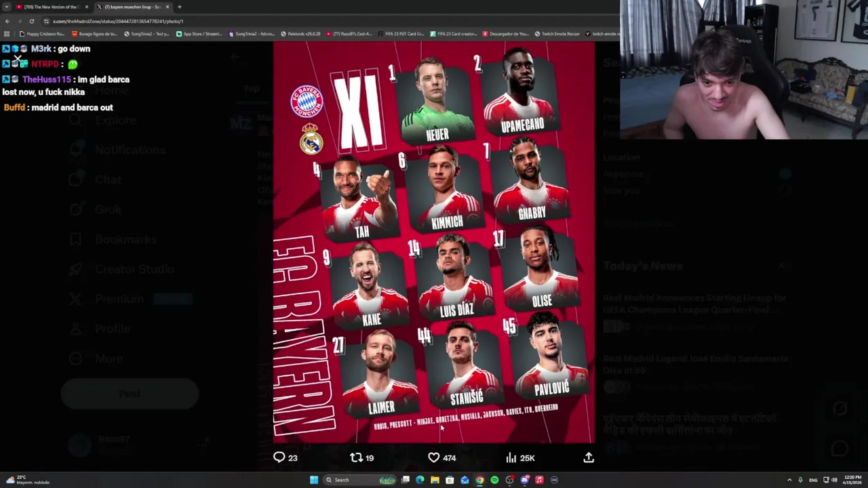Image resolution: width=868 pixels, height=488 pixels.
Task: Open SongTrivia2 - Admin bookmark
Action: [252, 34]
